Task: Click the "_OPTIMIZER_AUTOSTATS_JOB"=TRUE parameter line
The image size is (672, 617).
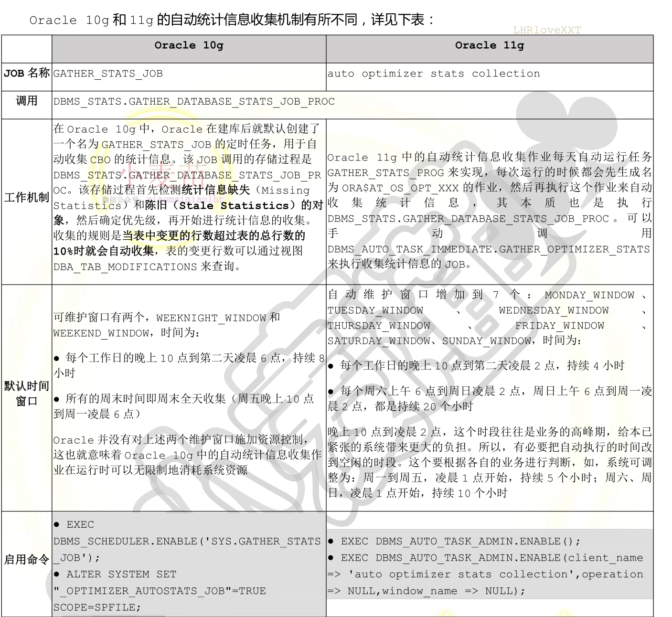Action: point(160,591)
